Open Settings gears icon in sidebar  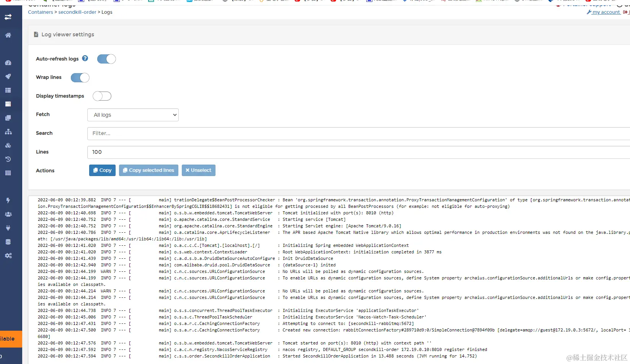pos(8,256)
